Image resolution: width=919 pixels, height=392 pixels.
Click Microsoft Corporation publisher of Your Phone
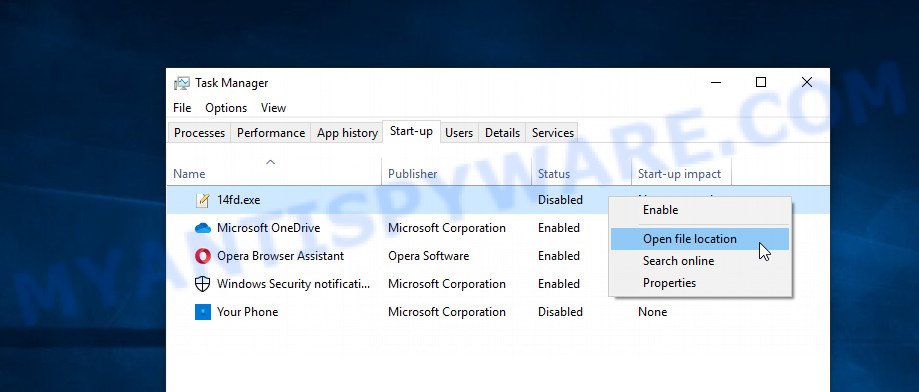447,312
